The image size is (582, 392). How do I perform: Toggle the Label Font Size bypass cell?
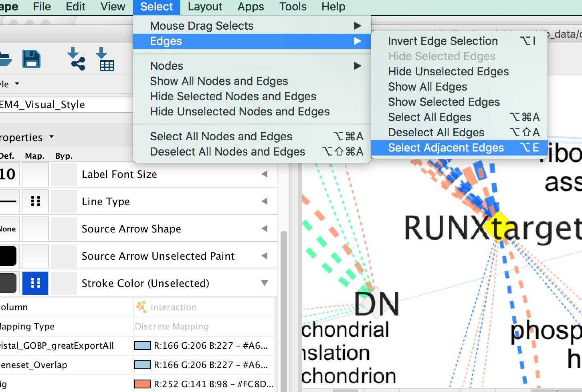click(64, 174)
